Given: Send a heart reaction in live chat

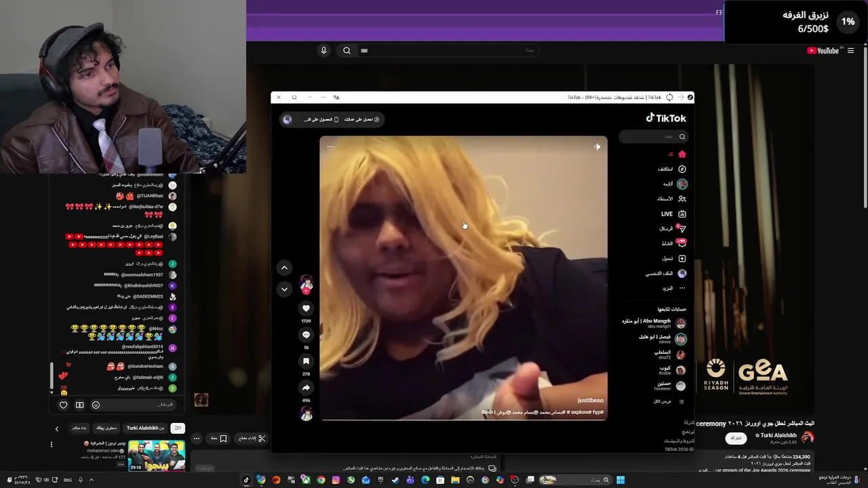Looking at the screenshot, I should [x=63, y=405].
